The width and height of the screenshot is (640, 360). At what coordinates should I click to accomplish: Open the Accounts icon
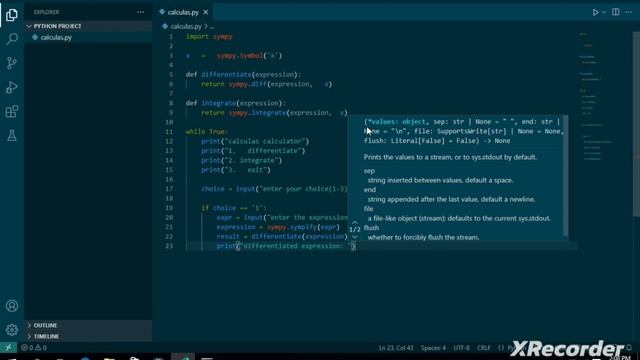[12, 306]
